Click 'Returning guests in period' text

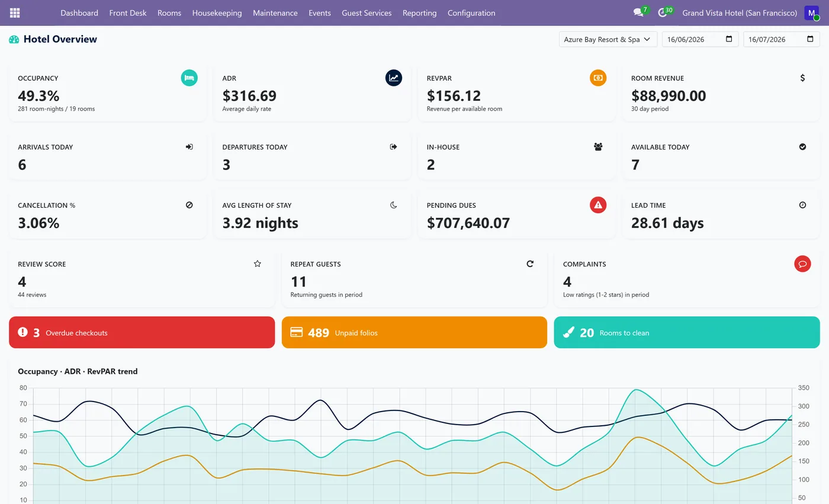pyautogui.click(x=326, y=294)
